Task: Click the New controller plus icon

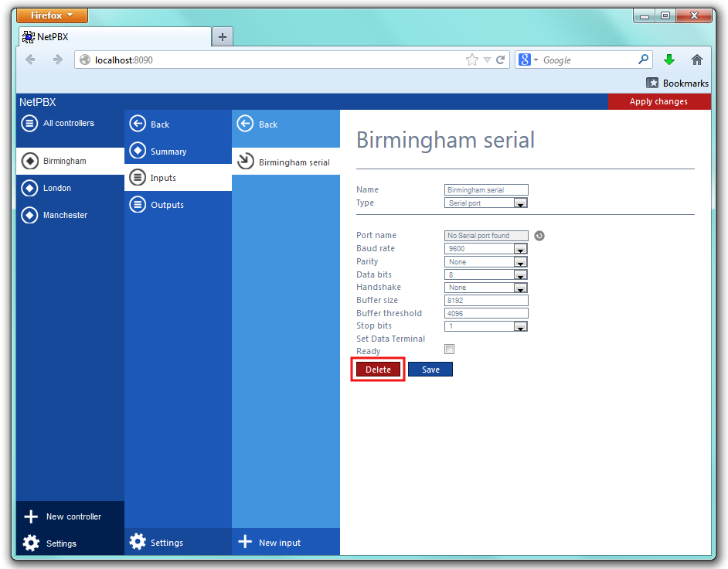Action: [x=31, y=516]
